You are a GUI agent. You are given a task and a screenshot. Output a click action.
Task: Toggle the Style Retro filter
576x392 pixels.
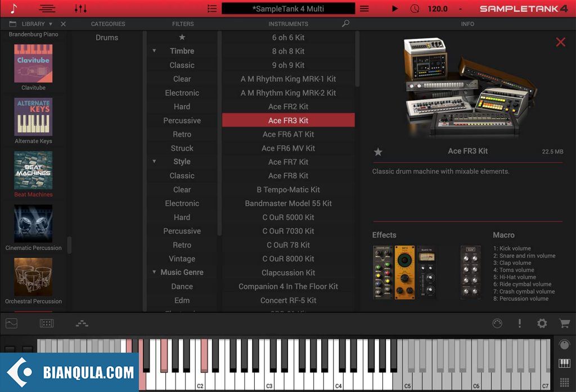click(182, 245)
